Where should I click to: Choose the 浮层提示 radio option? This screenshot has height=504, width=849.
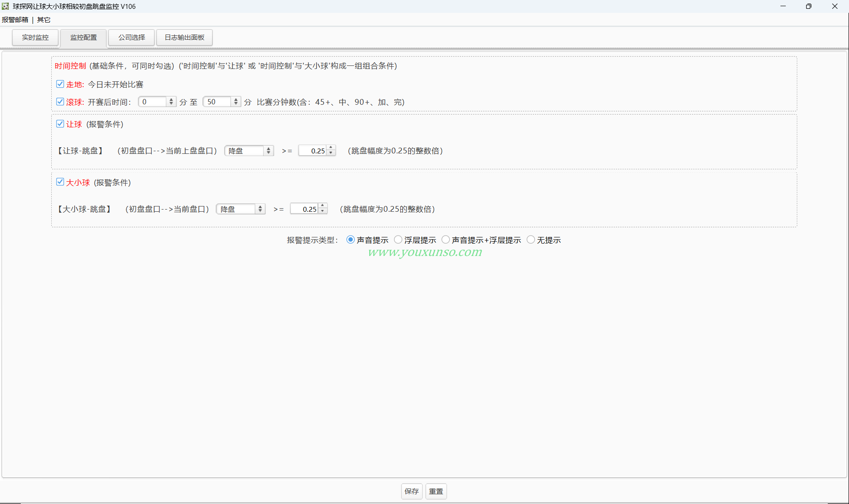(x=398, y=240)
